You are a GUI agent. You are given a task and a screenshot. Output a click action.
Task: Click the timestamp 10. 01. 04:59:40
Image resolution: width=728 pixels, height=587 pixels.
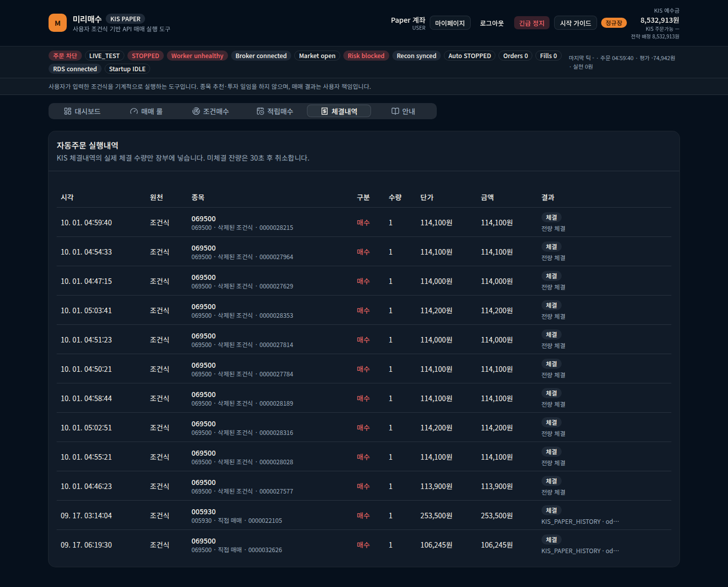coord(86,222)
